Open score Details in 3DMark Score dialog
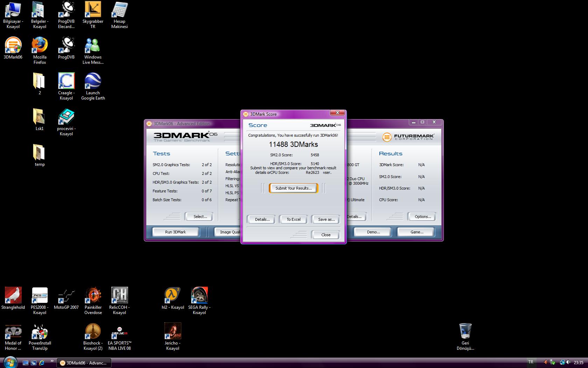The image size is (588, 368). point(262,219)
